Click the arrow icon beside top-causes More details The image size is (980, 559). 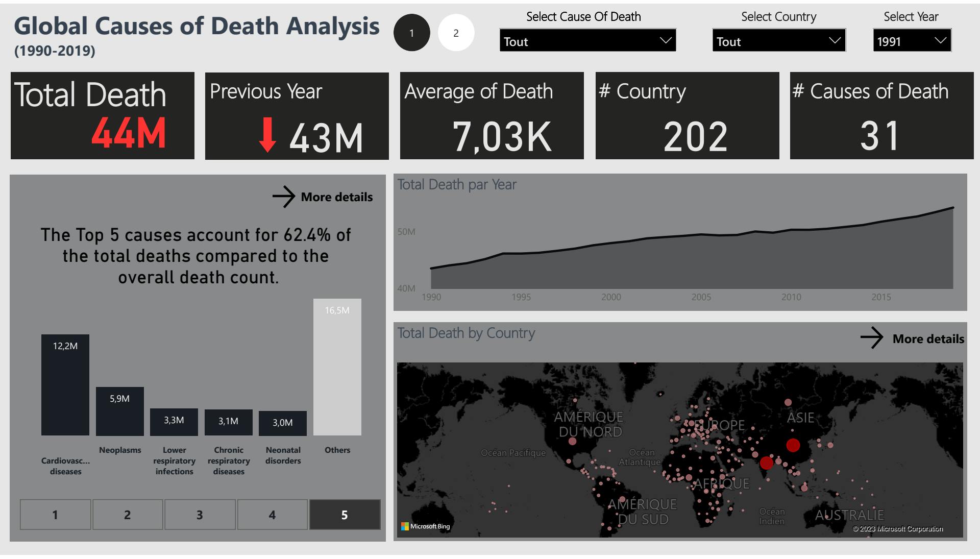(x=283, y=197)
